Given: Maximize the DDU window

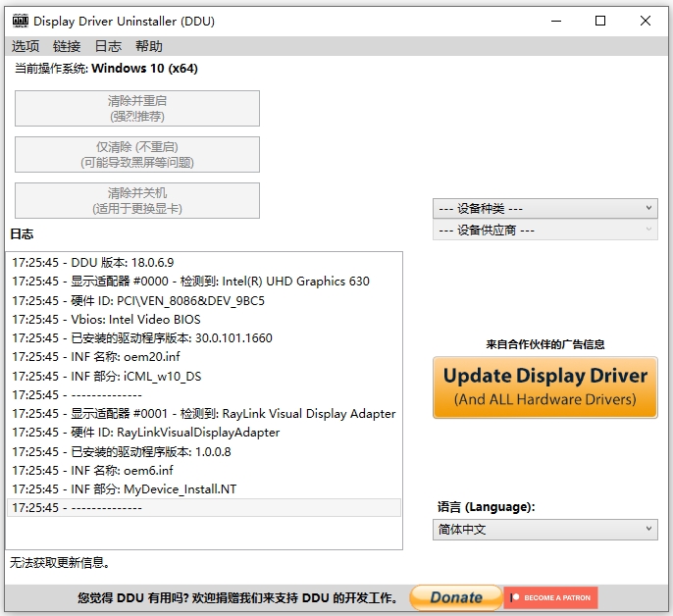Looking at the screenshot, I should click(x=600, y=21).
